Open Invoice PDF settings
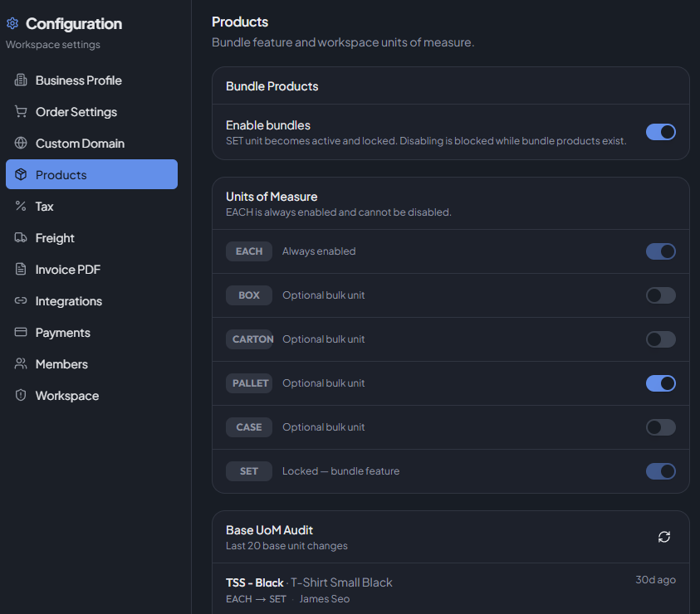The height and width of the screenshot is (614, 700). [x=91, y=269]
